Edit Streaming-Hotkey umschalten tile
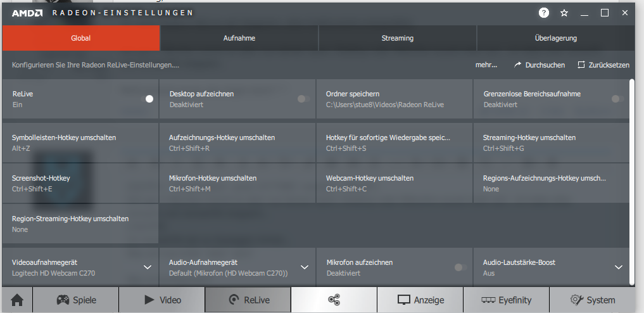644x313 pixels. click(x=551, y=143)
